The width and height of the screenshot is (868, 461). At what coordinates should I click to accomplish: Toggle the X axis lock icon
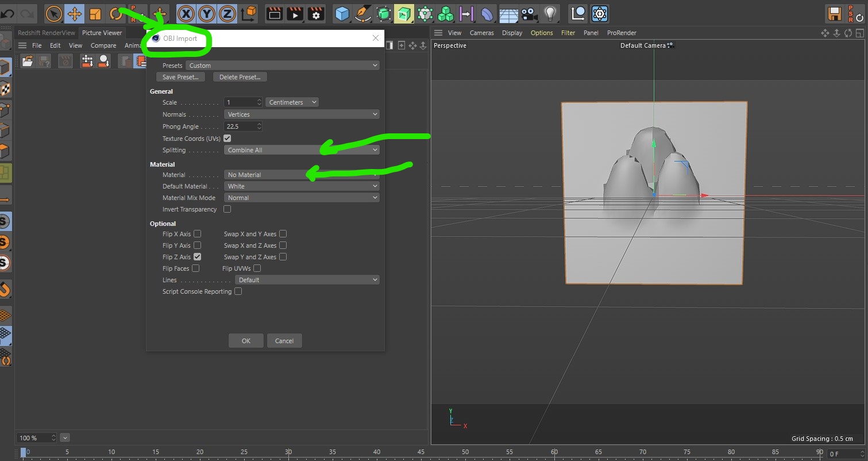[x=185, y=13]
